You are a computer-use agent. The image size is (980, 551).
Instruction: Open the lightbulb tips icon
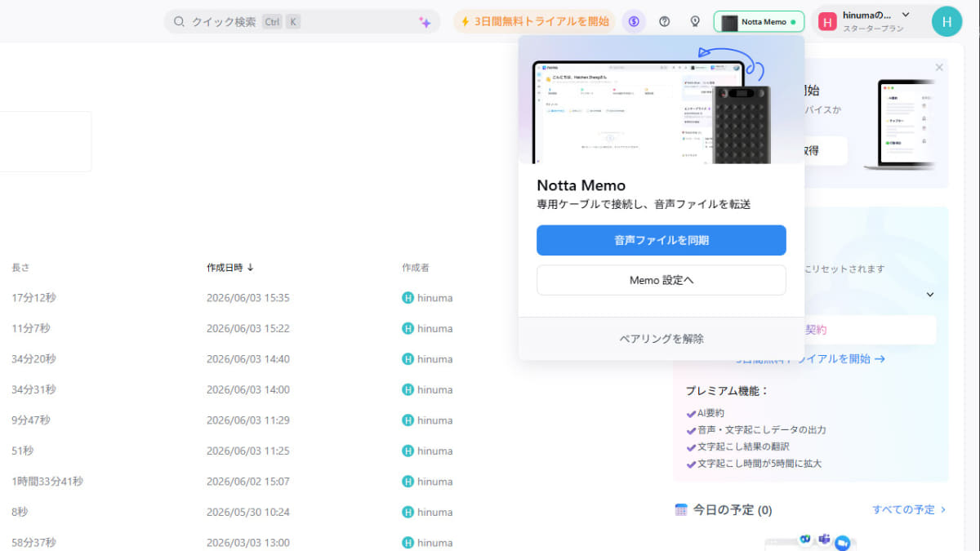point(695,21)
